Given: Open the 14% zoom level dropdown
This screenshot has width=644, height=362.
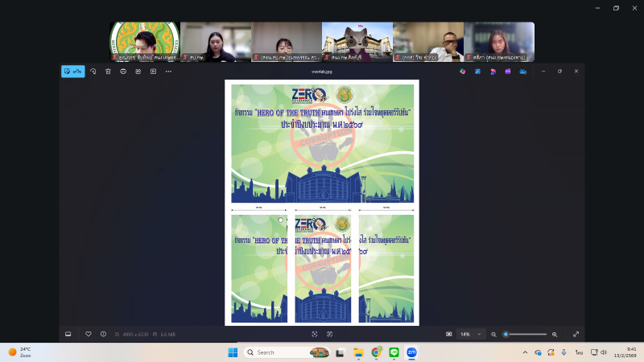Looking at the screenshot, I should tap(468, 334).
